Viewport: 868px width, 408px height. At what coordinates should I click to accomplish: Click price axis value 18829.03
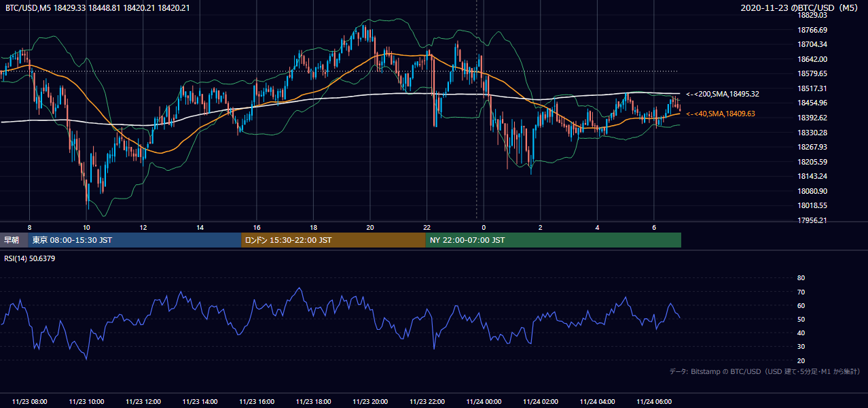(812, 15)
